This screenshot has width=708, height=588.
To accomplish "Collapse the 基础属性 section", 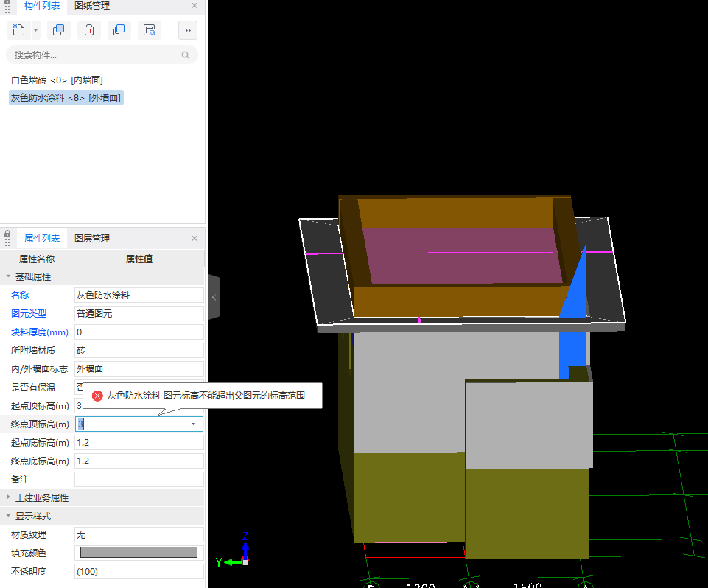I will [9, 277].
